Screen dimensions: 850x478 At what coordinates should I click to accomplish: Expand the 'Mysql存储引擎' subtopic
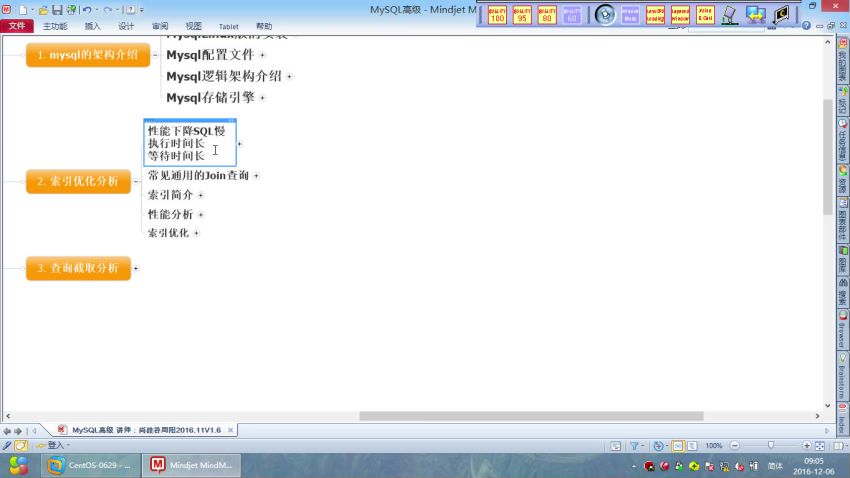[x=262, y=98]
